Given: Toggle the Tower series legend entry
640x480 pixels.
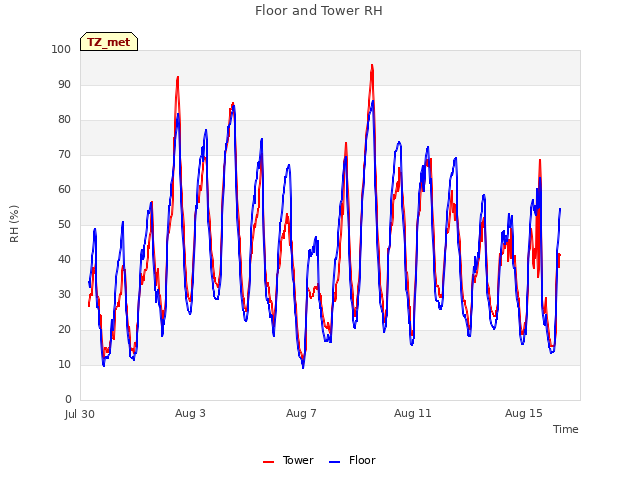Looking at the screenshot, I should point(288,460).
